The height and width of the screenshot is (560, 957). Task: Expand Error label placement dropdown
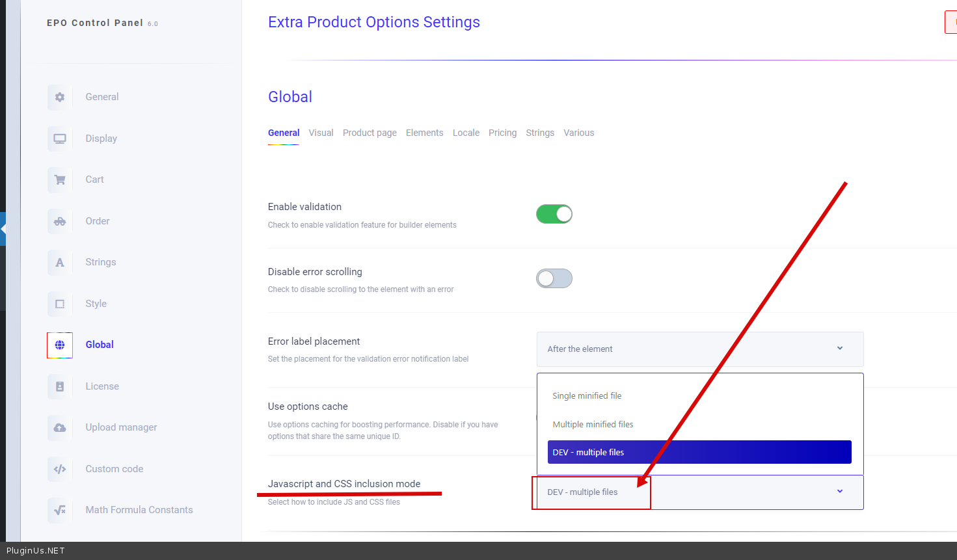(700, 349)
